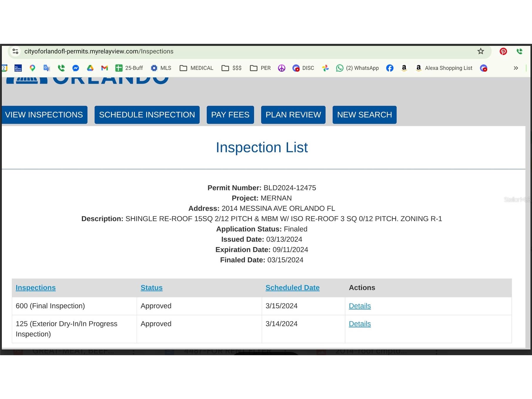Open the Google Calendar bookmark at bar start

coord(4,68)
